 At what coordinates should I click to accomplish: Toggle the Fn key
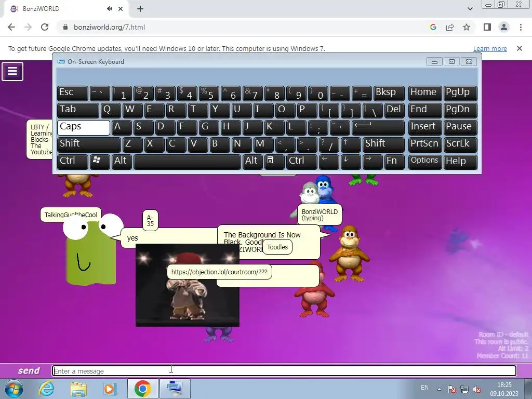(x=394, y=162)
